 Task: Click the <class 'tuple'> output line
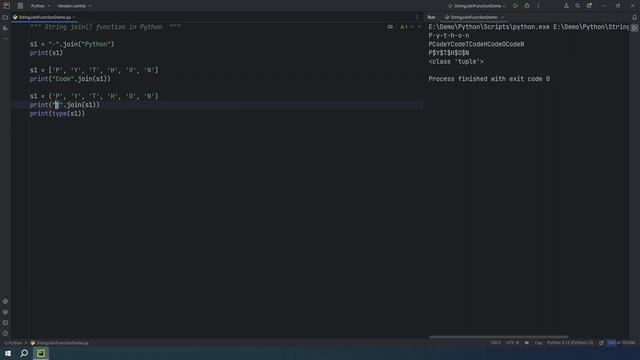pos(456,62)
